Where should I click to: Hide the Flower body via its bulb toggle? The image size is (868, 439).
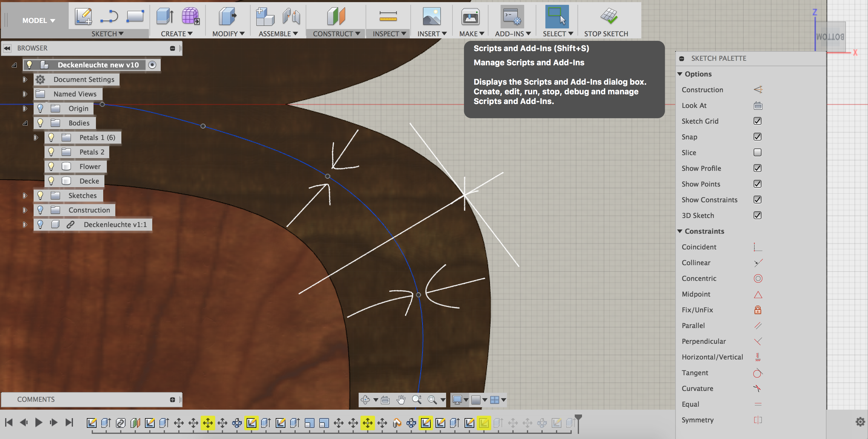51,166
